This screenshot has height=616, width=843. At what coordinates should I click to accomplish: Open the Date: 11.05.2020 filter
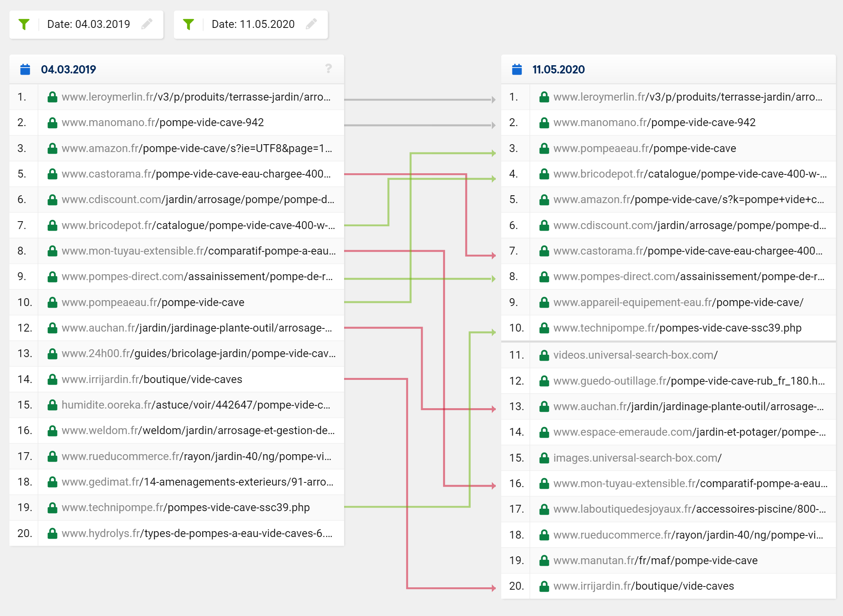(251, 24)
